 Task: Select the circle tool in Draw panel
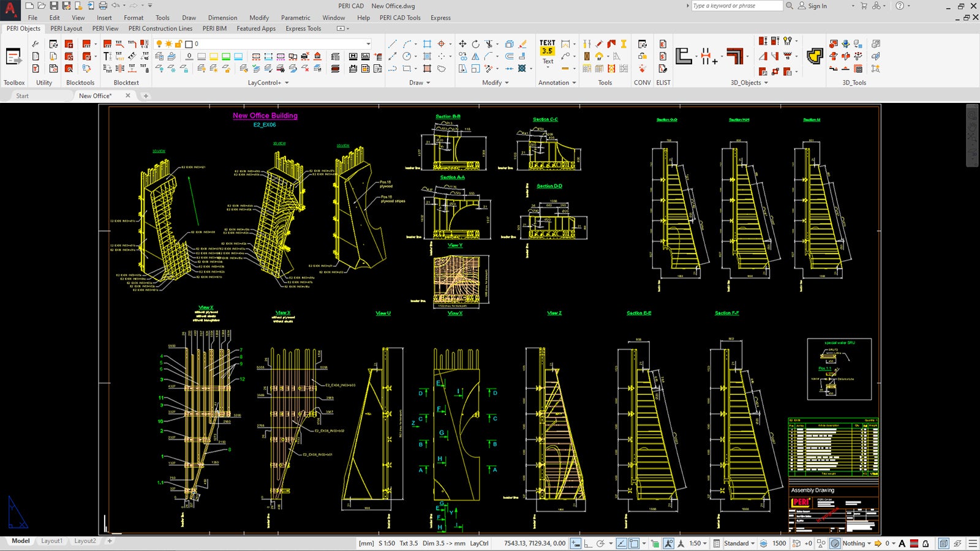coord(407,56)
